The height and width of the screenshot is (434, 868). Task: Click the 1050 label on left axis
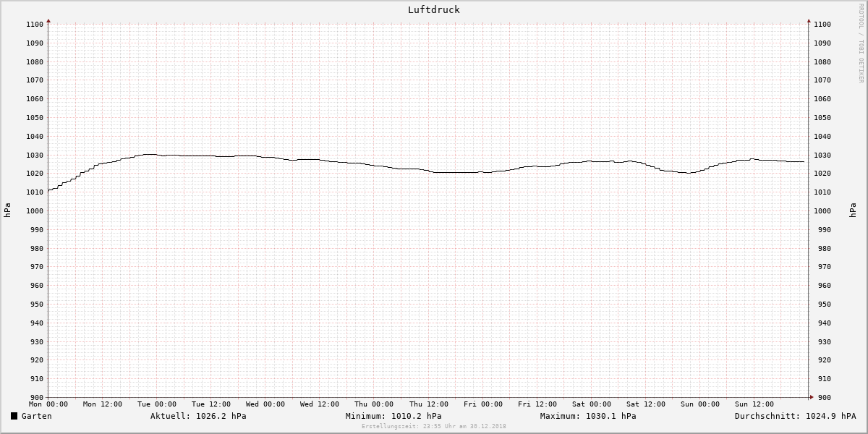(35, 118)
